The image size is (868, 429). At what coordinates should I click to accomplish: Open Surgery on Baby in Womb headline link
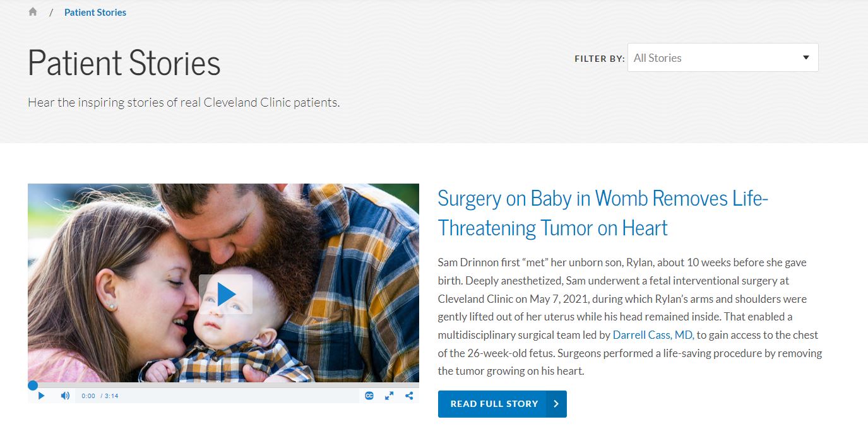603,213
